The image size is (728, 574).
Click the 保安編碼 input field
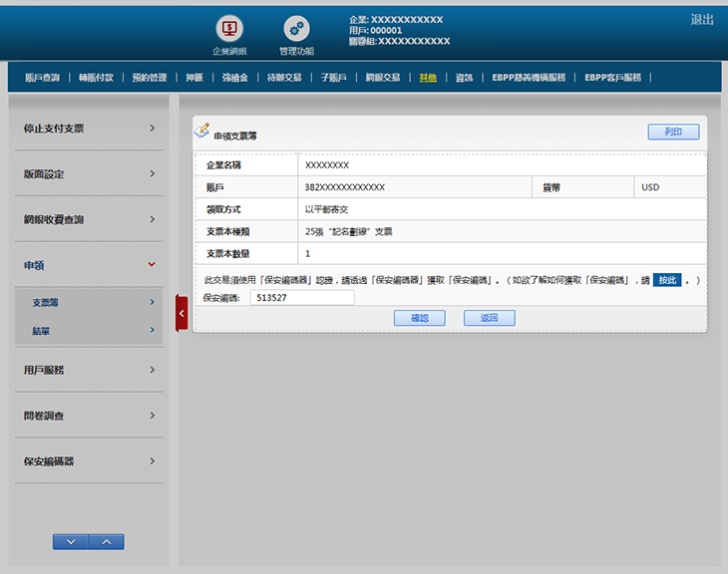point(301,297)
